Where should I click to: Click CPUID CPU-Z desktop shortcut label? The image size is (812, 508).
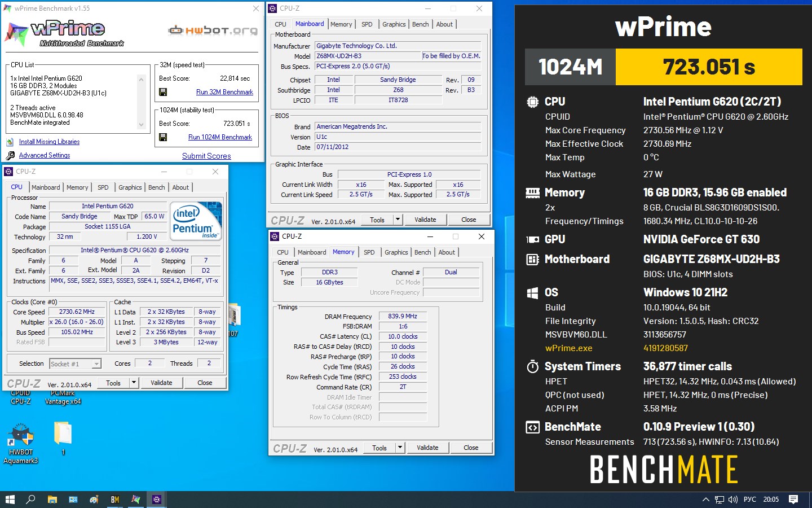click(x=20, y=397)
